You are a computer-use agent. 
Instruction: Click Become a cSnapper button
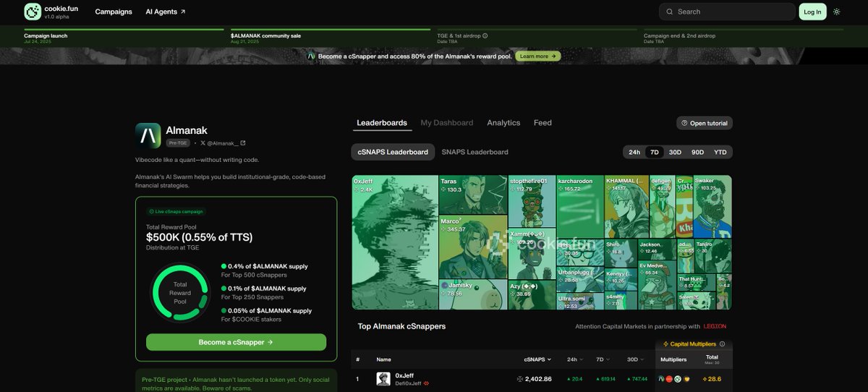(x=236, y=342)
